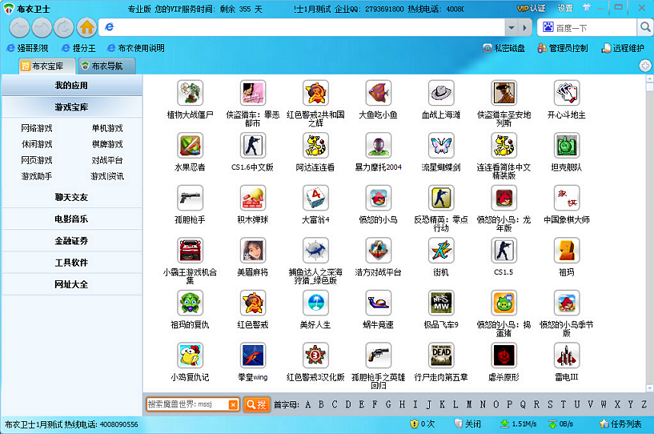Open 浩方对战平台
654x434 pixels.
point(378,251)
